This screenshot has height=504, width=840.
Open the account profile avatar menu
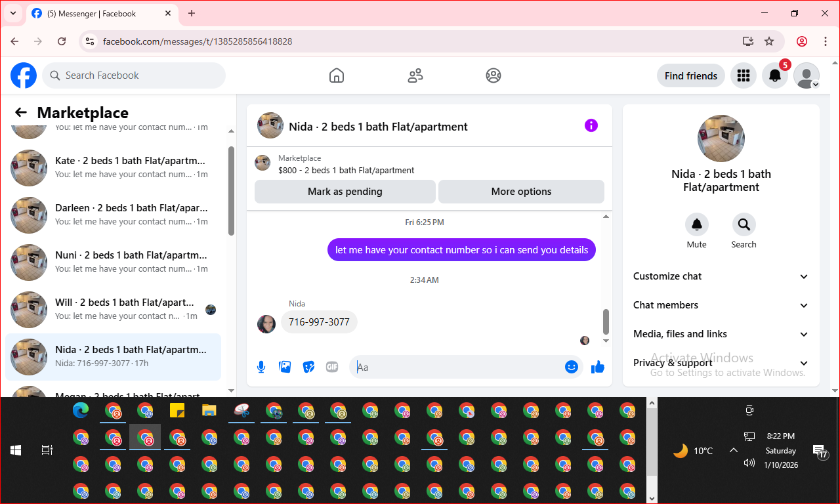(x=807, y=76)
